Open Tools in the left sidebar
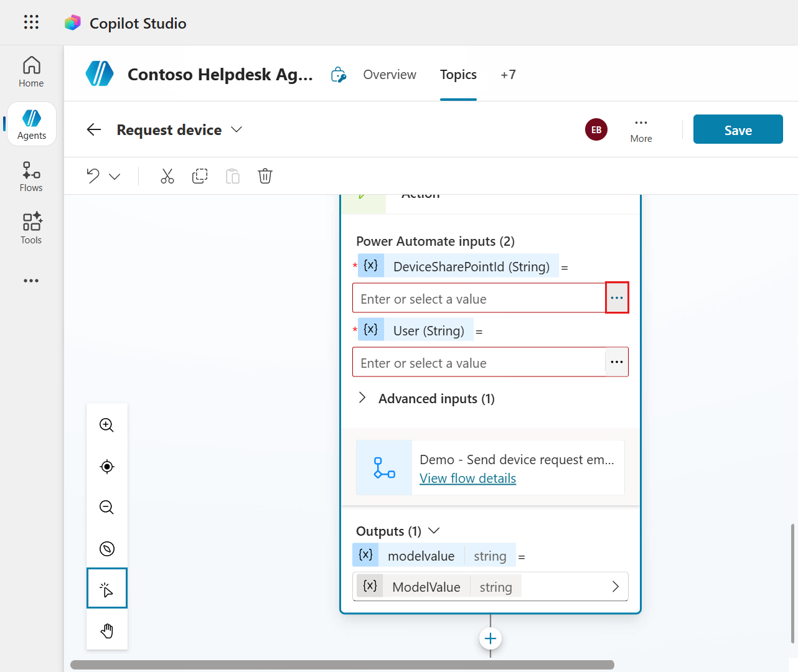This screenshot has height=672, width=798. tap(31, 228)
